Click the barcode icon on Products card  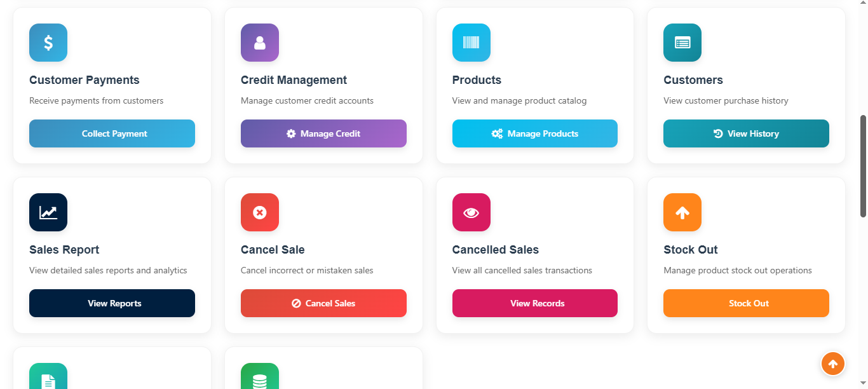[471, 43]
